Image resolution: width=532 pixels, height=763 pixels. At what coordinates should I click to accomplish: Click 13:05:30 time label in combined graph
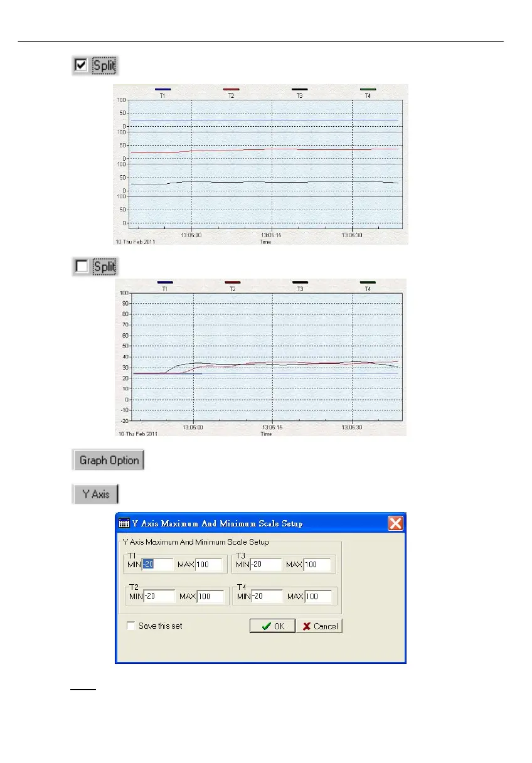tap(352, 427)
